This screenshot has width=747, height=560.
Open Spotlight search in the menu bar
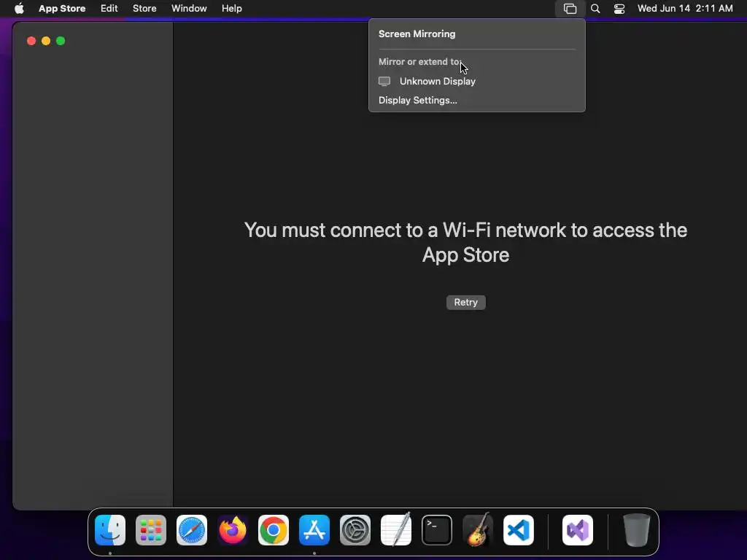coord(595,9)
